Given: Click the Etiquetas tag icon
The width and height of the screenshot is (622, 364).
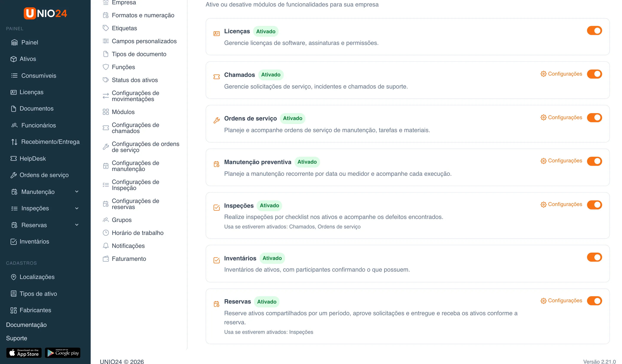Looking at the screenshot, I should pyautogui.click(x=106, y=28).
